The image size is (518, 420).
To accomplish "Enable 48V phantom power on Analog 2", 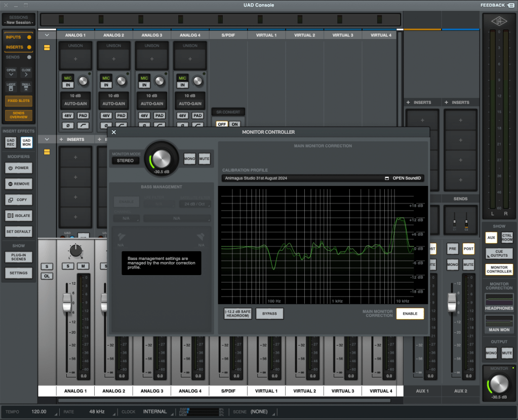I will pos(106,116).
